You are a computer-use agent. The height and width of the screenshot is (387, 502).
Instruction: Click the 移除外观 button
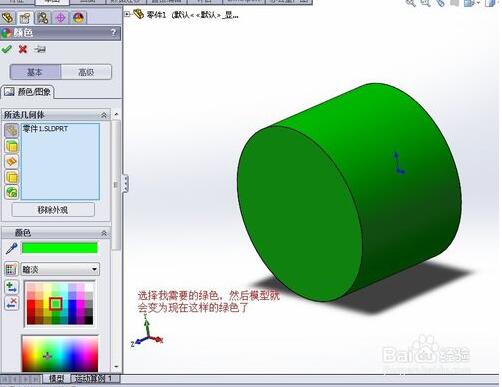pyautogui.click(x=53, y=210)
